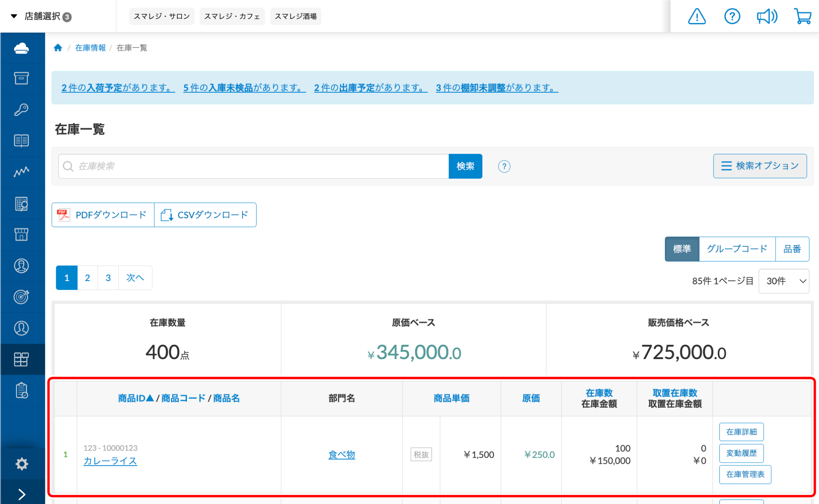Image resolution: width=819 pixels, height=504 pixels.
Task: Expand the sidebar with bottom chevron
Action: point(22,494)
